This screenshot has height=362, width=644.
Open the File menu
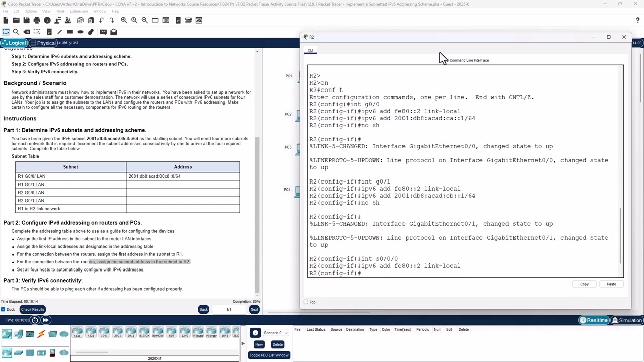click(6, 11)
